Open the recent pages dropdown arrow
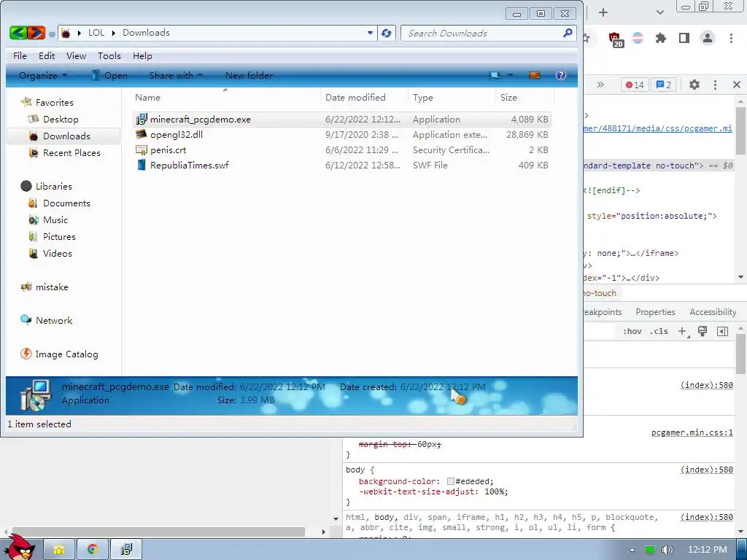 pos(52,34)
